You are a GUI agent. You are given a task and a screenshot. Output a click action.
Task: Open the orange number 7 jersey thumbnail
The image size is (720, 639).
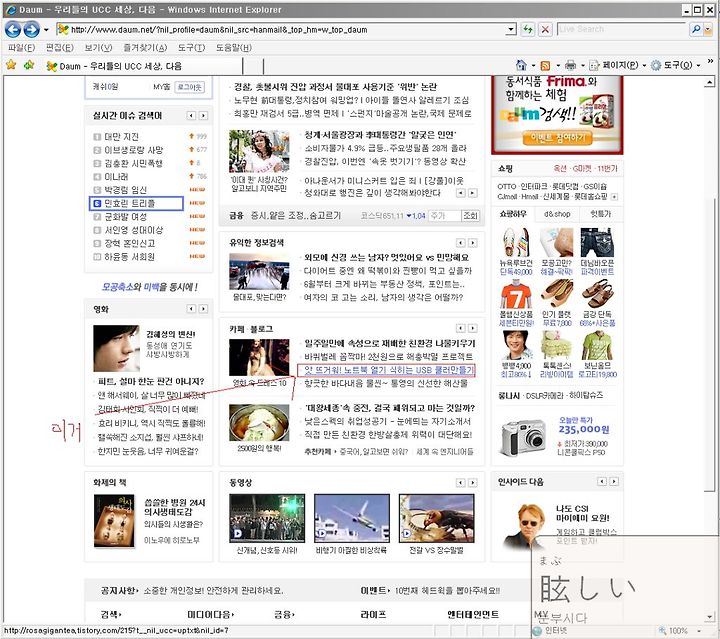(x=516, y=294)
